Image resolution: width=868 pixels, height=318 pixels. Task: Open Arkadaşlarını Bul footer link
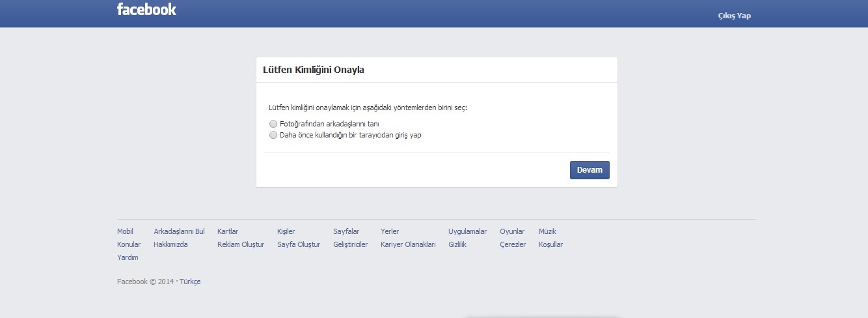pos(179,231)
